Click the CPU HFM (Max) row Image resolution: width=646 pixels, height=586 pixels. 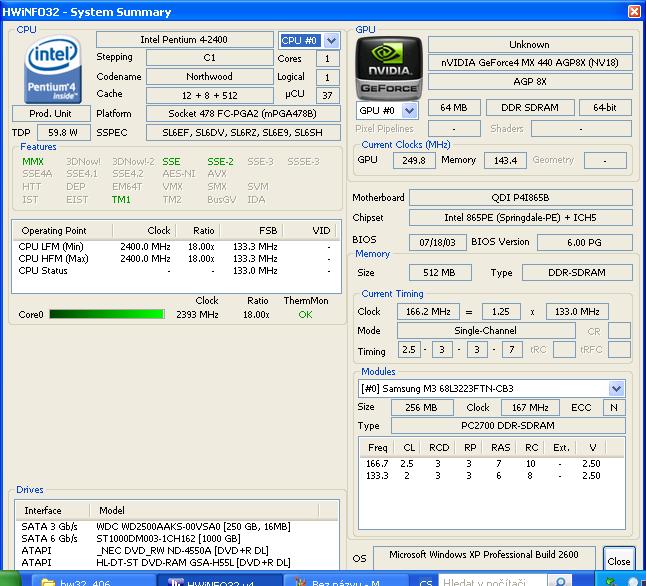176,258
